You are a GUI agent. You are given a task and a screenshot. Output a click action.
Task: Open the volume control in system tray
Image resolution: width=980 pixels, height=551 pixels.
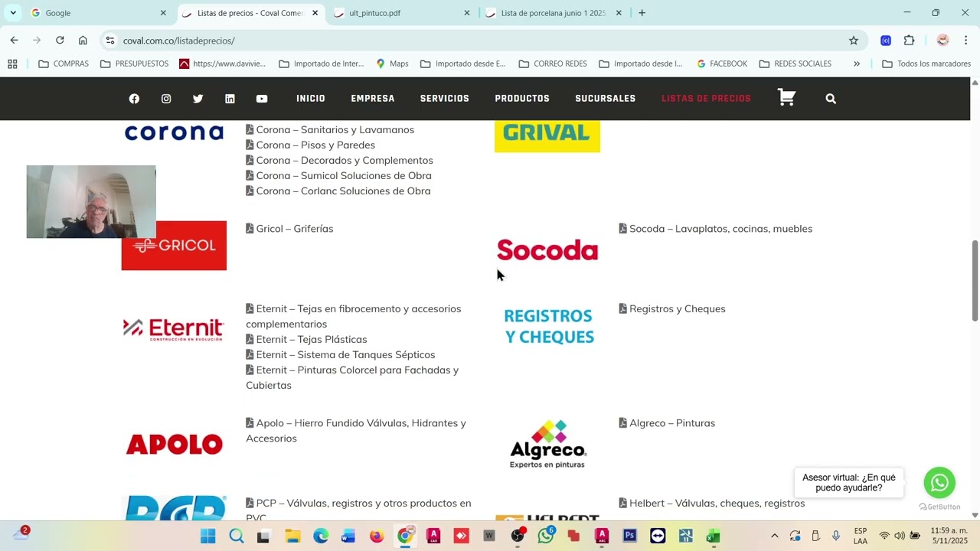[x=900, y=536]
